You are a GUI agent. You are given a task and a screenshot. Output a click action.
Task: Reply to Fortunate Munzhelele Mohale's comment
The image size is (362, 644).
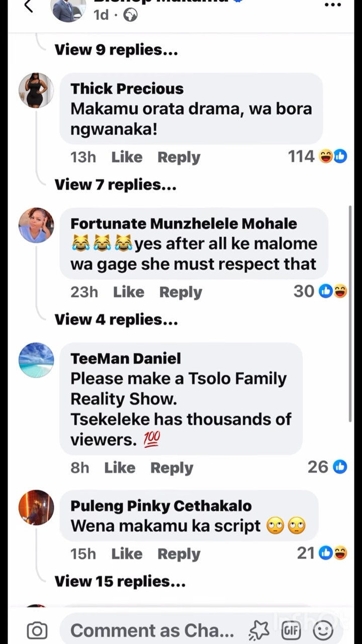(180, 292)
